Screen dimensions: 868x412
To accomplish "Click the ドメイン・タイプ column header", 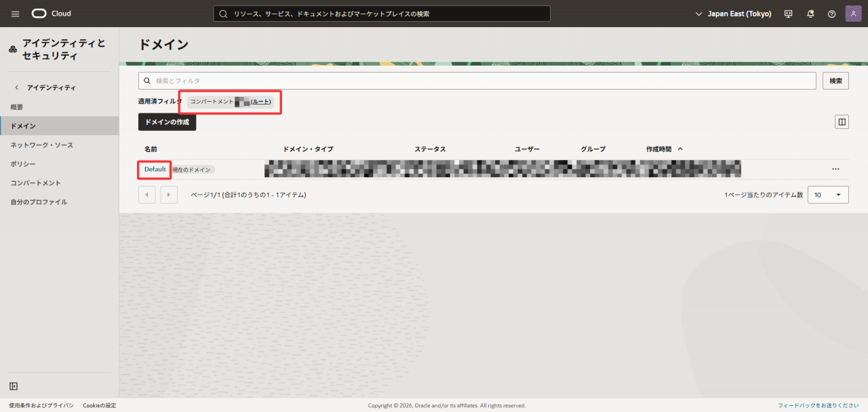I will click(x=308, y=149).
